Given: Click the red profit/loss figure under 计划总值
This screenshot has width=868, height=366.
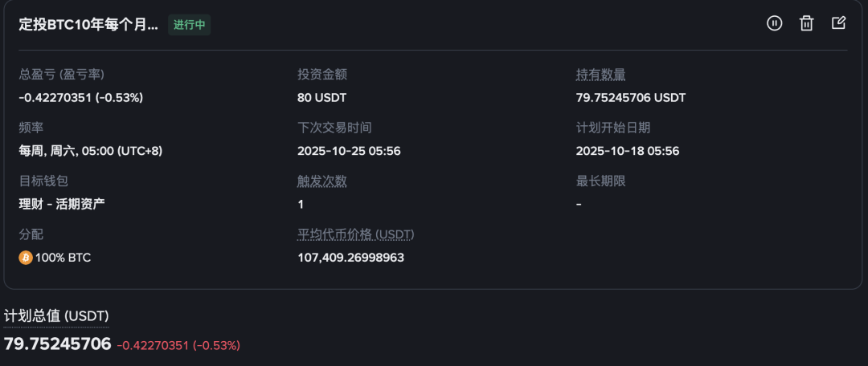Looking at the screenshot, I should pyautogui.click(x=178, y=346).
